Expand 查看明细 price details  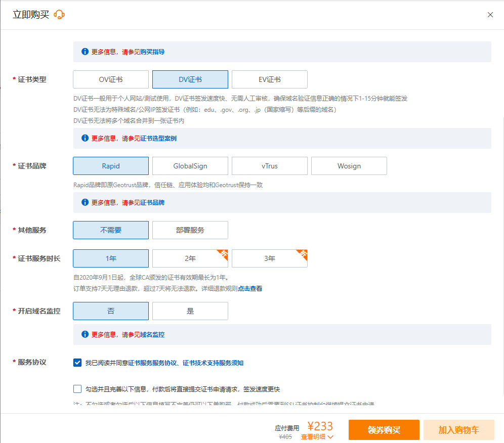[317, 437]
